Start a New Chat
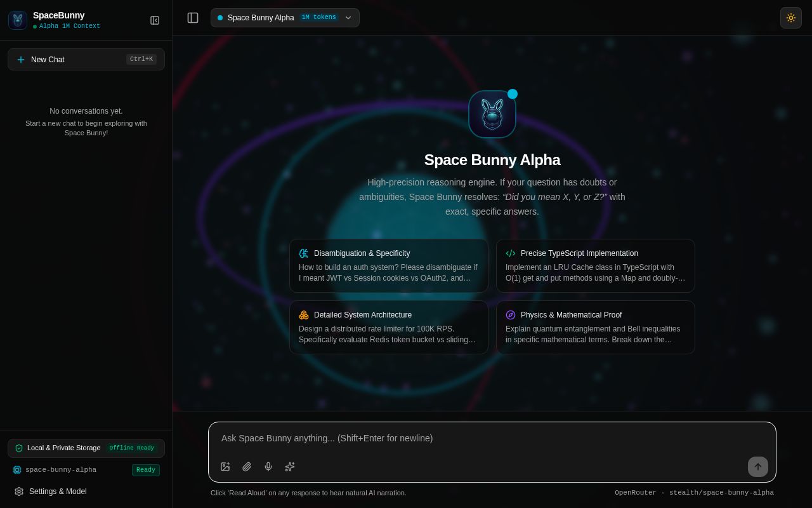Screen dimensions: 812x508 (86, 60)
